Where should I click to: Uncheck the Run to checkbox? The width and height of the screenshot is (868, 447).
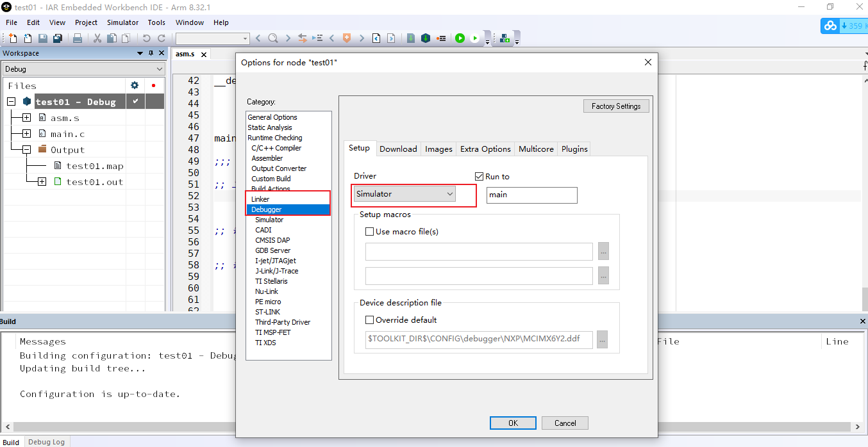click(x=479, y=176)
